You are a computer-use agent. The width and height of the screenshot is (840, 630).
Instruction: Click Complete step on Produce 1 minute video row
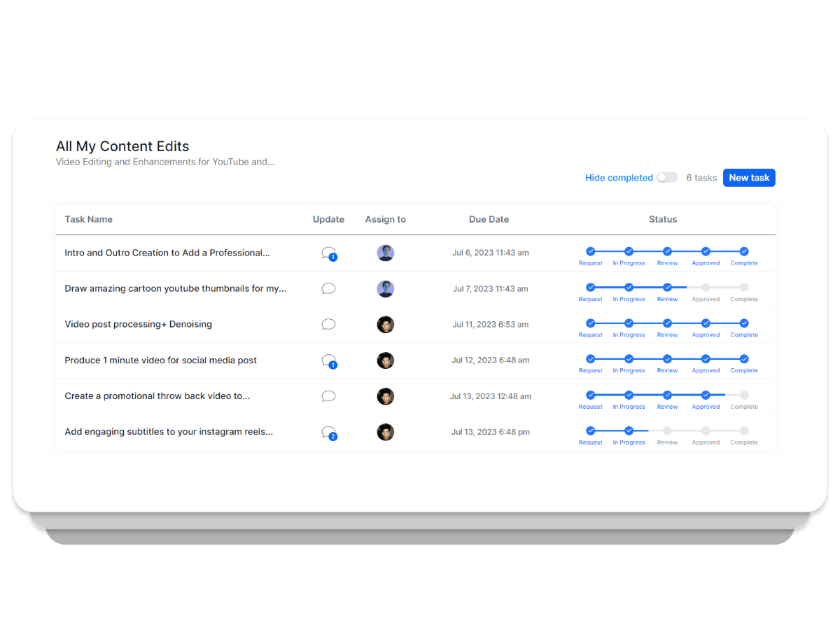coord(744,359)
